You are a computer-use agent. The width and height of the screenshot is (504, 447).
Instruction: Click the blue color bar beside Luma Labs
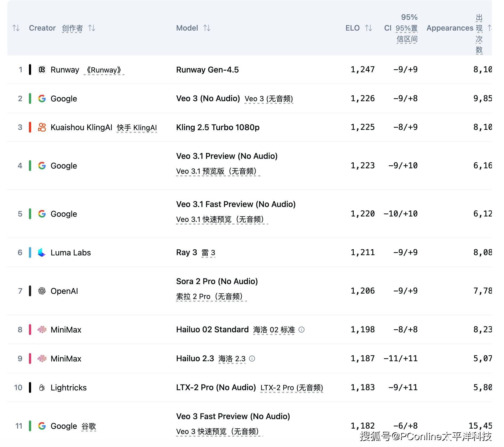tap(30, 252)
